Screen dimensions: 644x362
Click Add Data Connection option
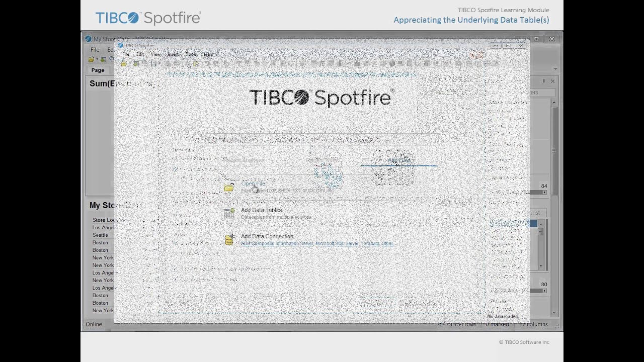click(267, 236)
